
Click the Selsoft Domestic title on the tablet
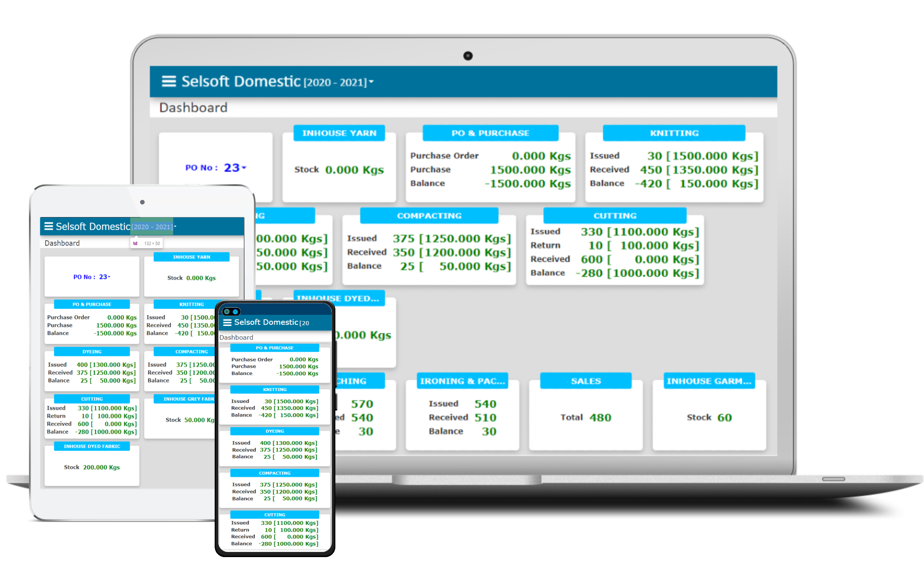tap(93, 226)
